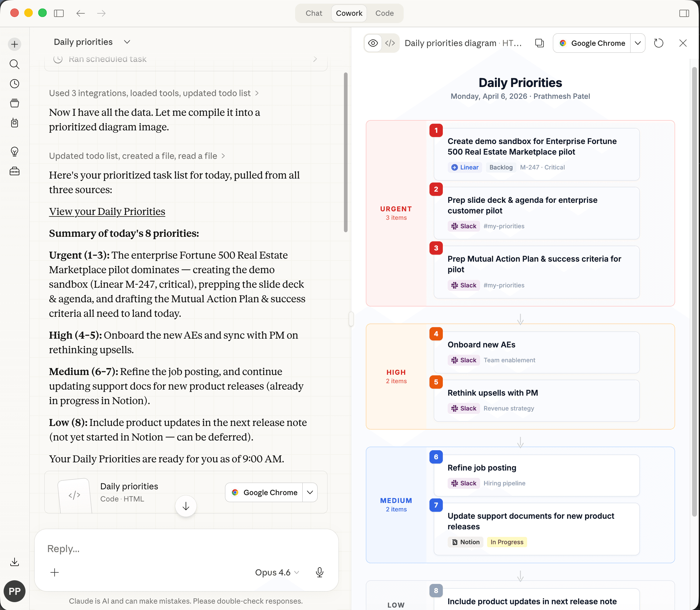The width and height of the screenshot is (700, 610).
Task: Open in Google Chrome from preview header
Action: click(592, 43)
